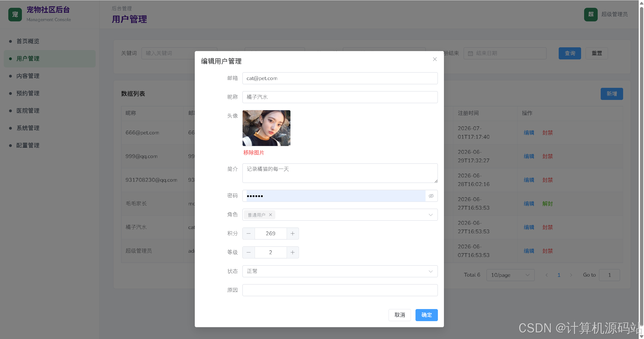Image resolution: width=644 pixels, height=339 pixels.
Task: Click the 积分 number field showing 269
Action: (x=271, y=234)
